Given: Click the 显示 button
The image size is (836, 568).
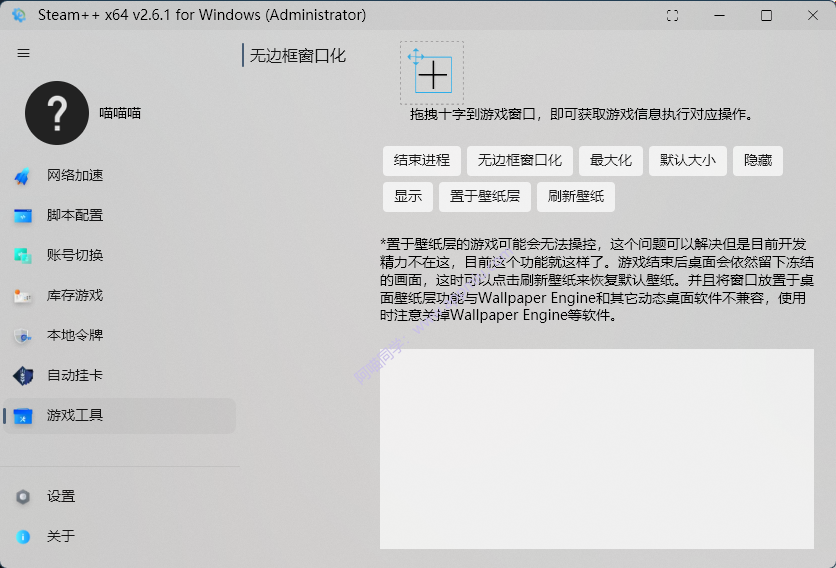Looking at the screenshot, I should (408, 197).
